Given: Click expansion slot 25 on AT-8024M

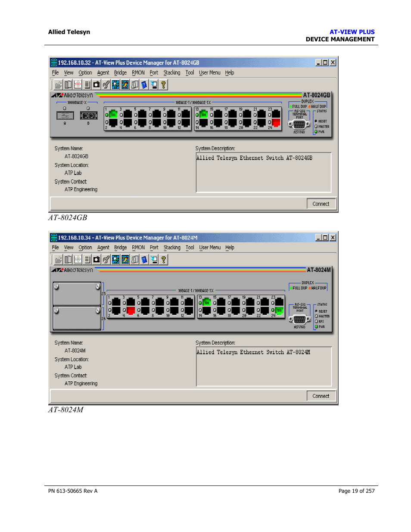Looking at the screenshot, I should pyautogui.click(x=77, y=294).
